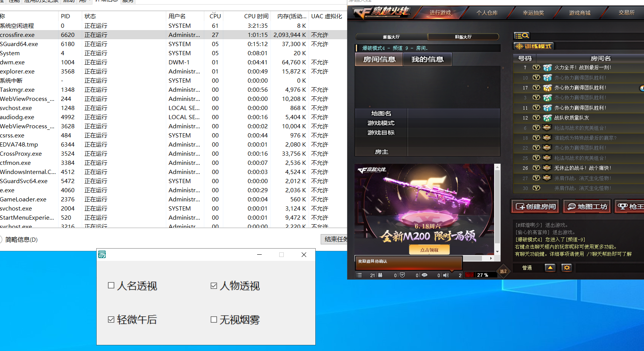Enable the 无视烟雾 checkbox
The height and width of the screenshot is (351, 644).
[x=213, y=319]
